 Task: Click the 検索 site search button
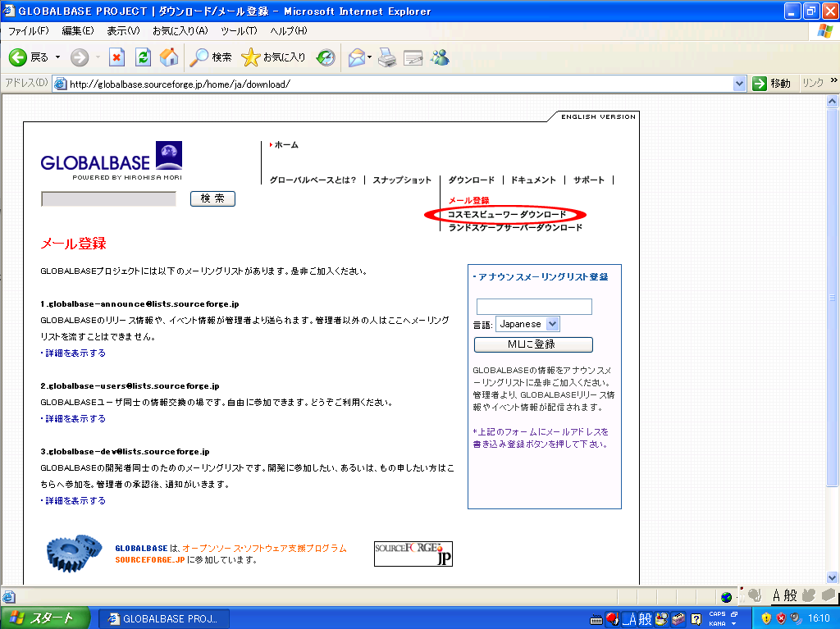(x=212, y=198)
